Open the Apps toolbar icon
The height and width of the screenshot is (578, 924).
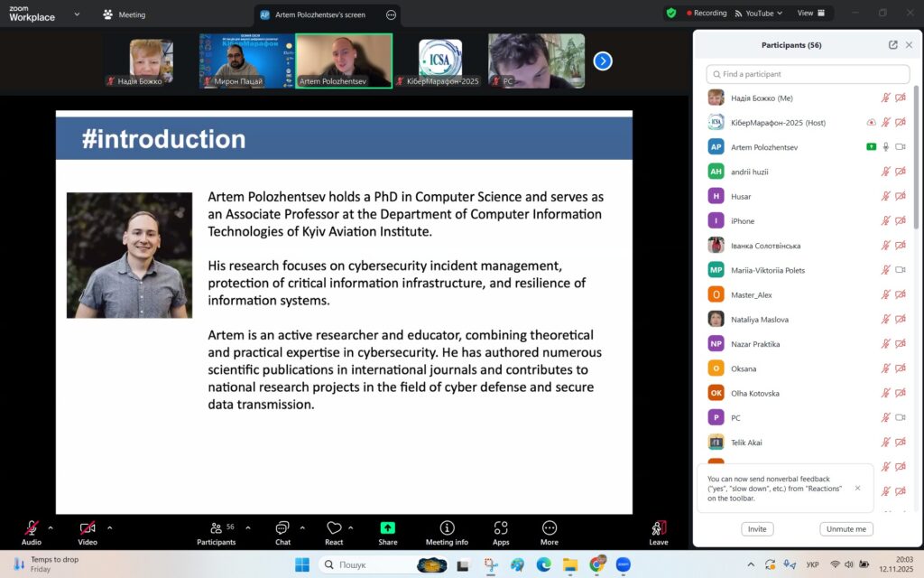[x=501, y=528]
